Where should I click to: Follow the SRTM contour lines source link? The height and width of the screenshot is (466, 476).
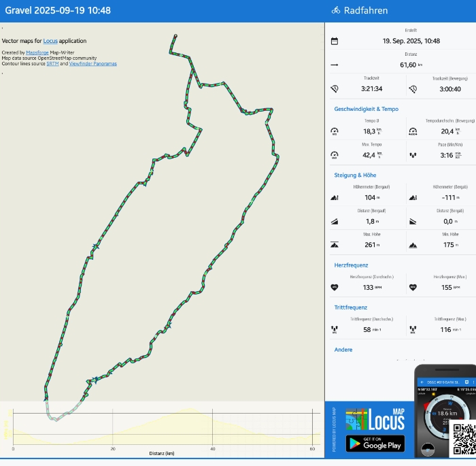(52, 64)
